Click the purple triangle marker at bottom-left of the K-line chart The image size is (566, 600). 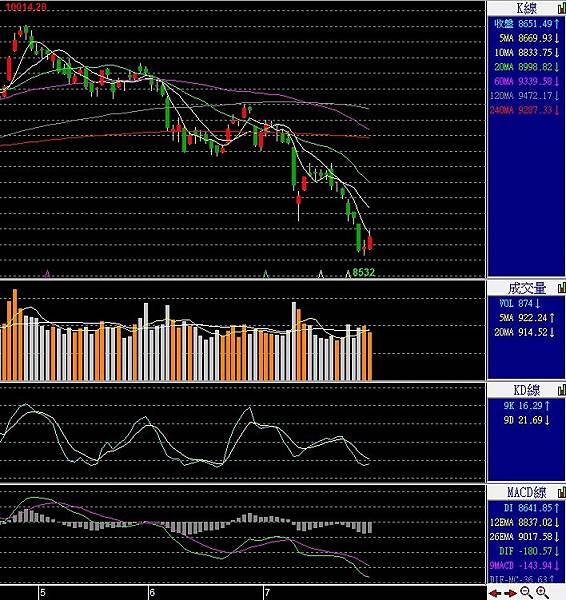47,273
